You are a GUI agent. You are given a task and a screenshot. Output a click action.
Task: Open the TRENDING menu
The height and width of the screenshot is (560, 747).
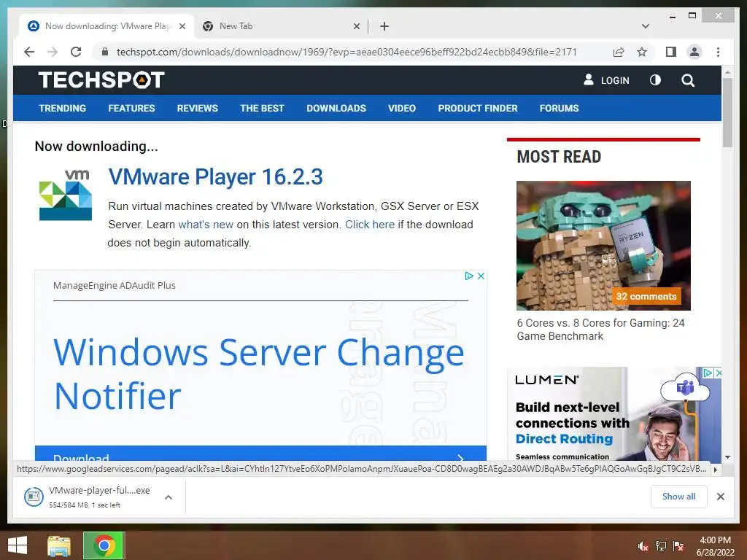[63, 108]
